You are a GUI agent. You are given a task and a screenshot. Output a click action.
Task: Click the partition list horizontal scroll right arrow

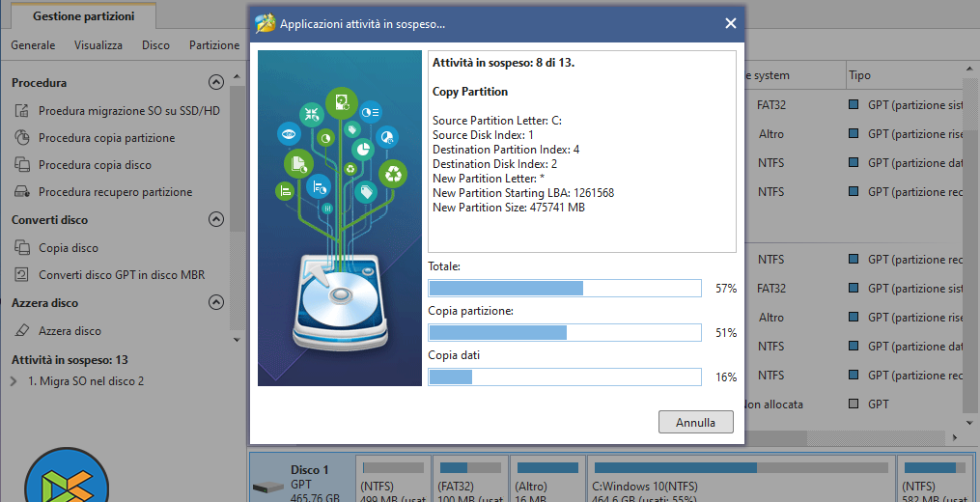coord(955,437)
